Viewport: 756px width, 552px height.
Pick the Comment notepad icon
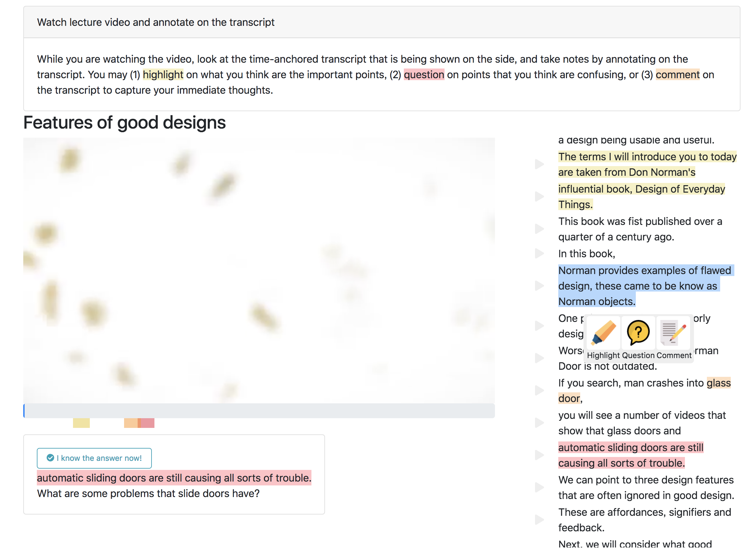(673, 333)
